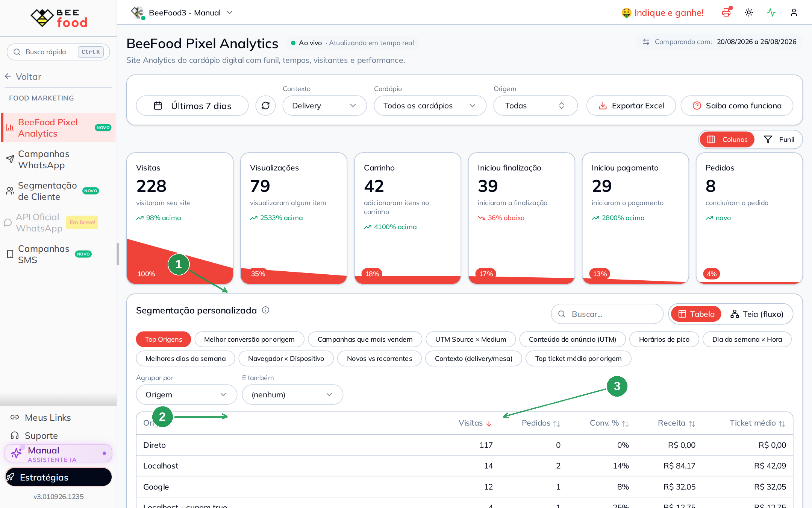Screen dimensions: 812x508
Task: Select the Top Origens preset chip
Action: (164, 339)
